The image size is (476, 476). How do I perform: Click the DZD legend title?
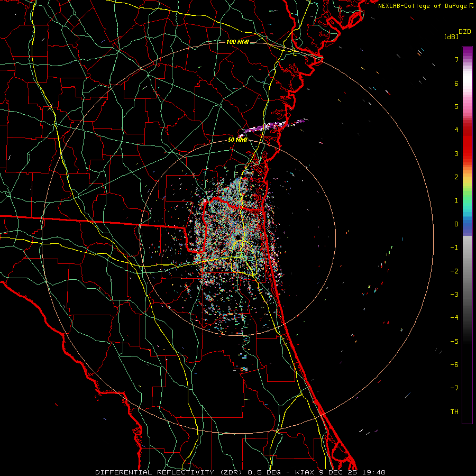coord(465,32)
